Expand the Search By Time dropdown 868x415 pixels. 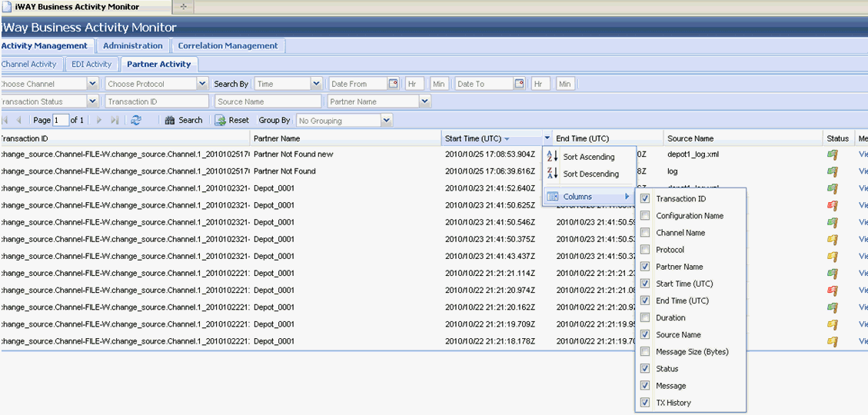(x=316, y=84)
